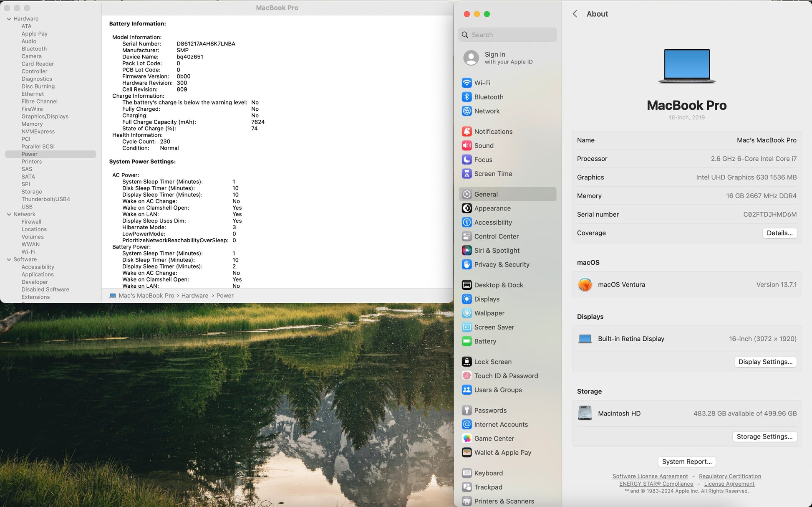This screenshot has width=812, height=507.
Task: Open Touch ID & Password fingerprint icon
Action: pos(467,376)
